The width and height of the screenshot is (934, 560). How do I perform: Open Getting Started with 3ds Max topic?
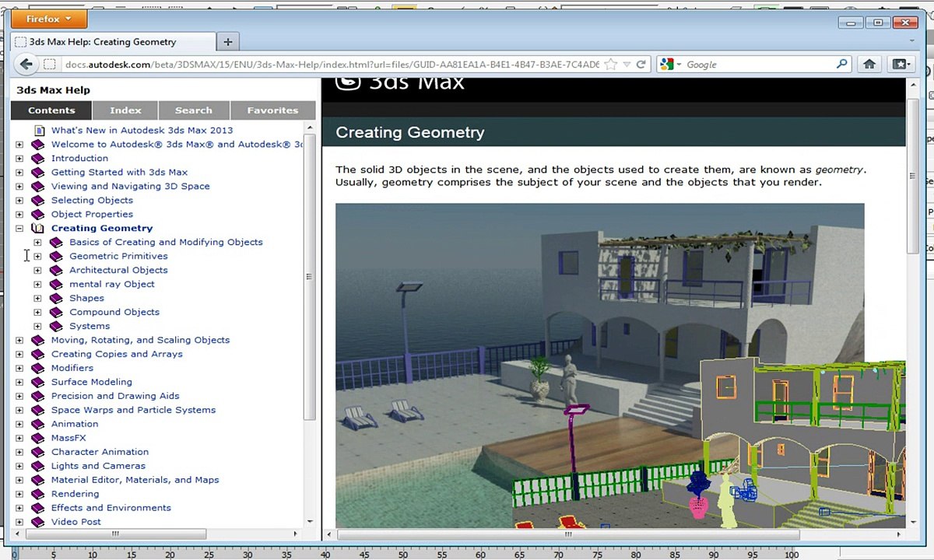coord(119,172)
